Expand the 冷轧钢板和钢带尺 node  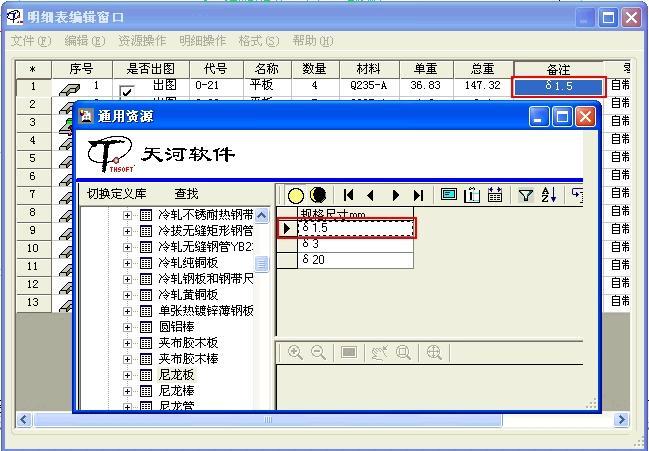click(x=127, y=279)
